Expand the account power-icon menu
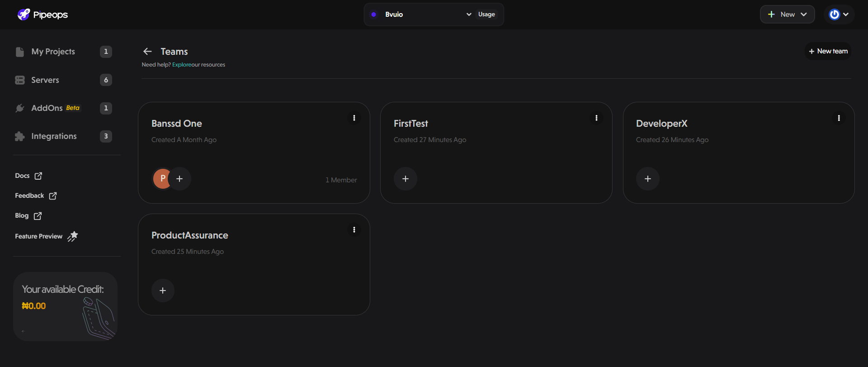The image size is (868, 367). (x=839, y=14)
